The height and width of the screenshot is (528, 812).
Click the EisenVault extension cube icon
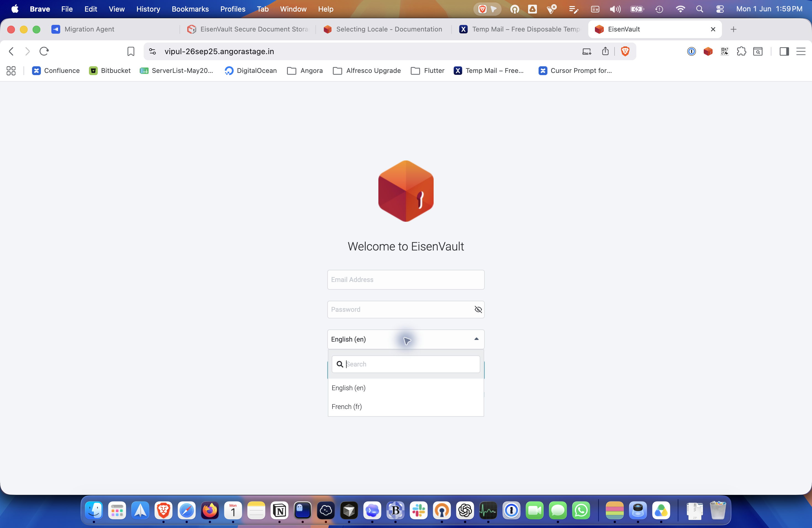708,51
